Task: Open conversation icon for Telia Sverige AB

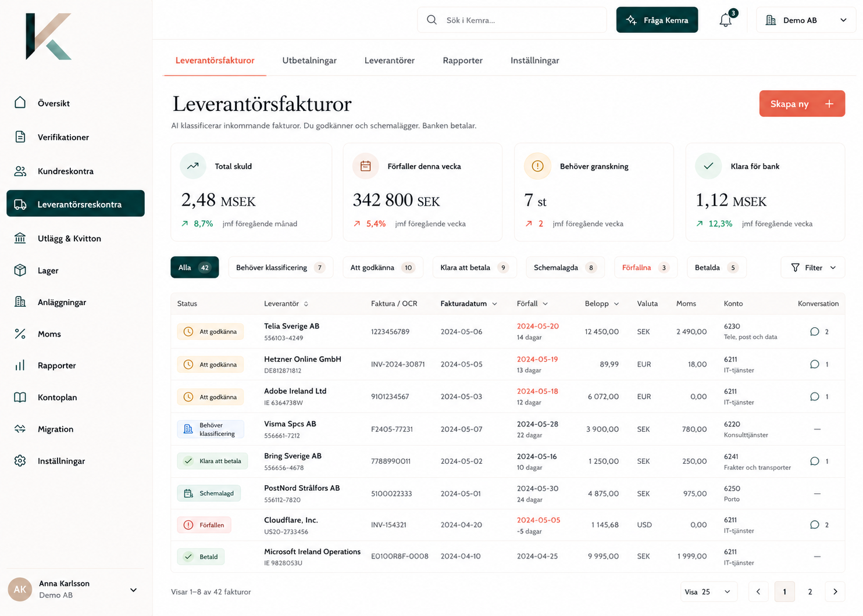Action: pyautogui.click(x=814, y=332)
